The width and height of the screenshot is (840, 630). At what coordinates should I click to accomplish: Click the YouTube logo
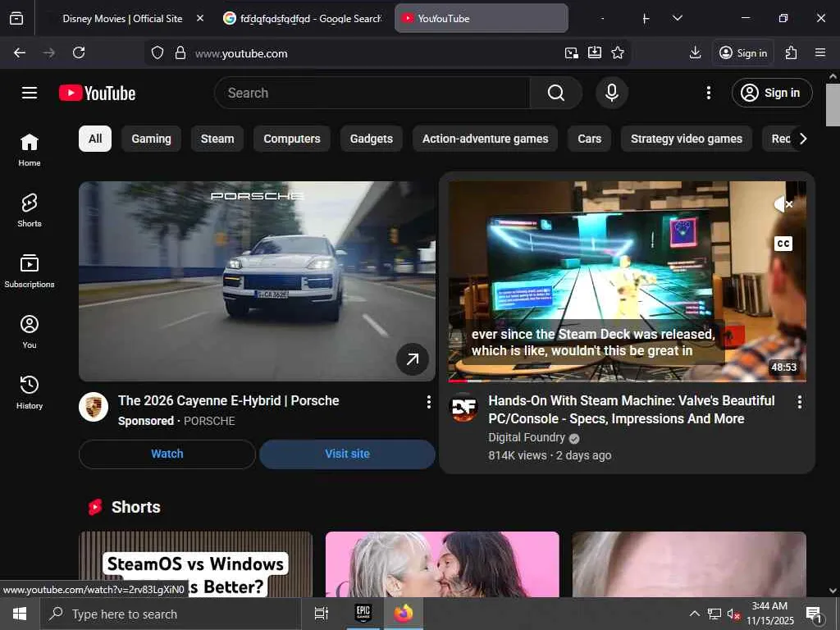[97, 94]
